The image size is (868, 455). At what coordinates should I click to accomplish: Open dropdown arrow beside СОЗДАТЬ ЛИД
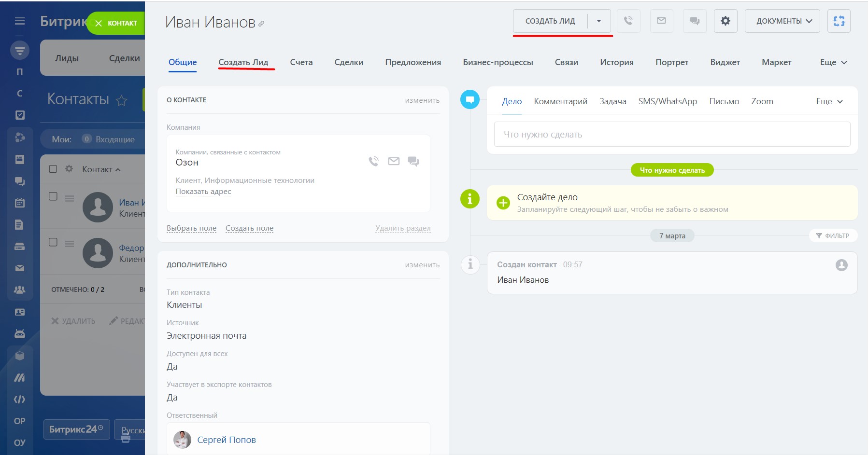(599, 21)
